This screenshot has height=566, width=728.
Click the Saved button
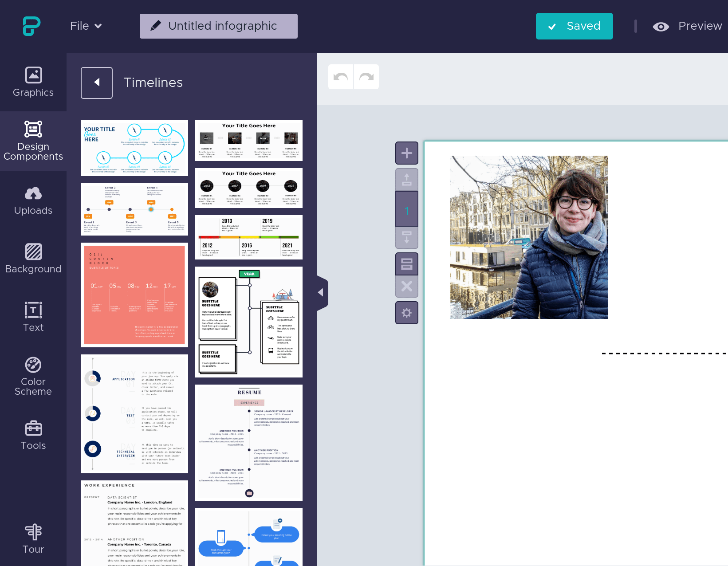pyautogui.click(x=575, y=26)
